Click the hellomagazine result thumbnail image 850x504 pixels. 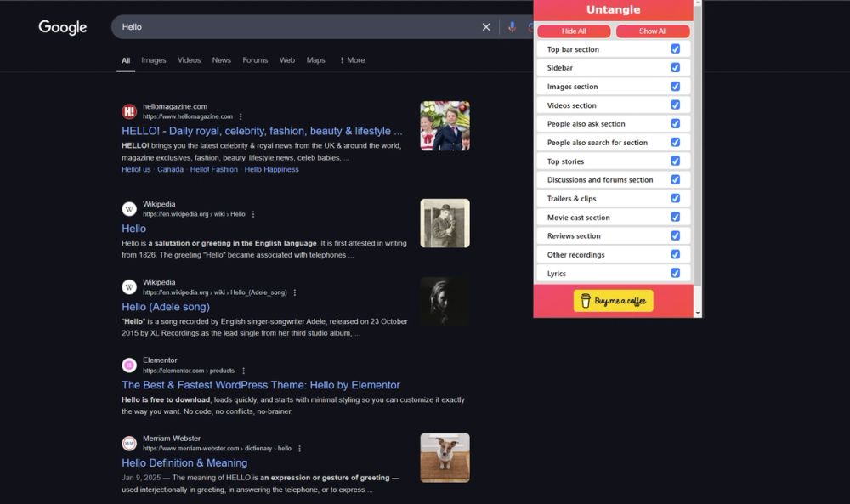(445, 126)
